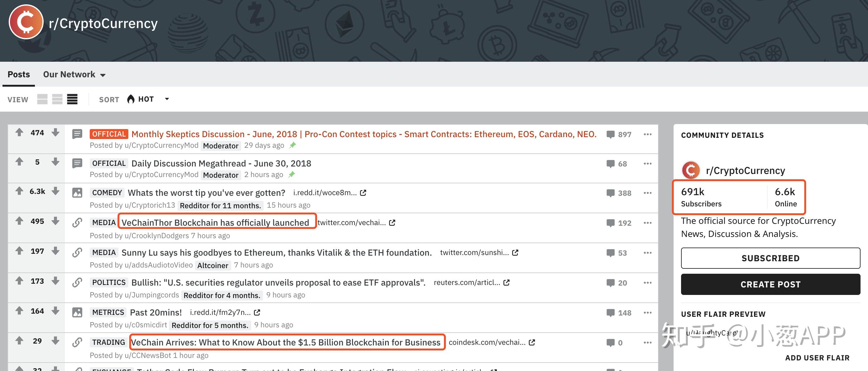The width and height of the screenshot is (868, 371).
Task: Upvote the Sunny Lu goodbyes post
Action: pyautogui.click(x=19, y=251)
